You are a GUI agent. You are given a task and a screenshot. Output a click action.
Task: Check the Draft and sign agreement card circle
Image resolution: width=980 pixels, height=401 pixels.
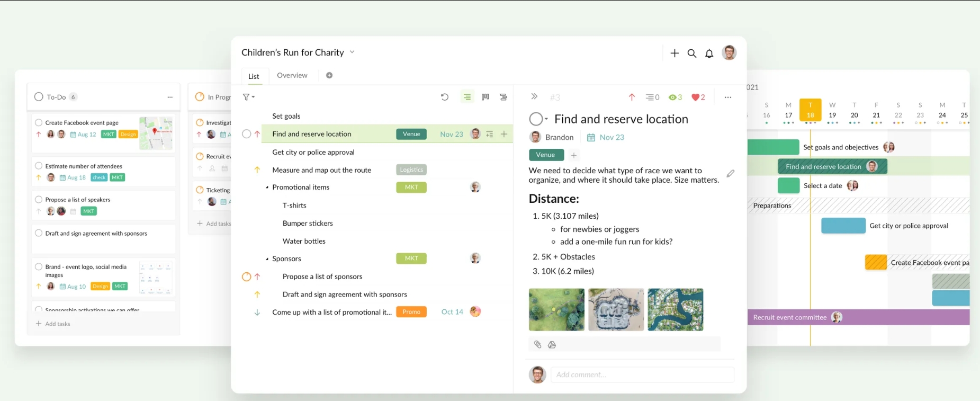(x=39, y=233)
